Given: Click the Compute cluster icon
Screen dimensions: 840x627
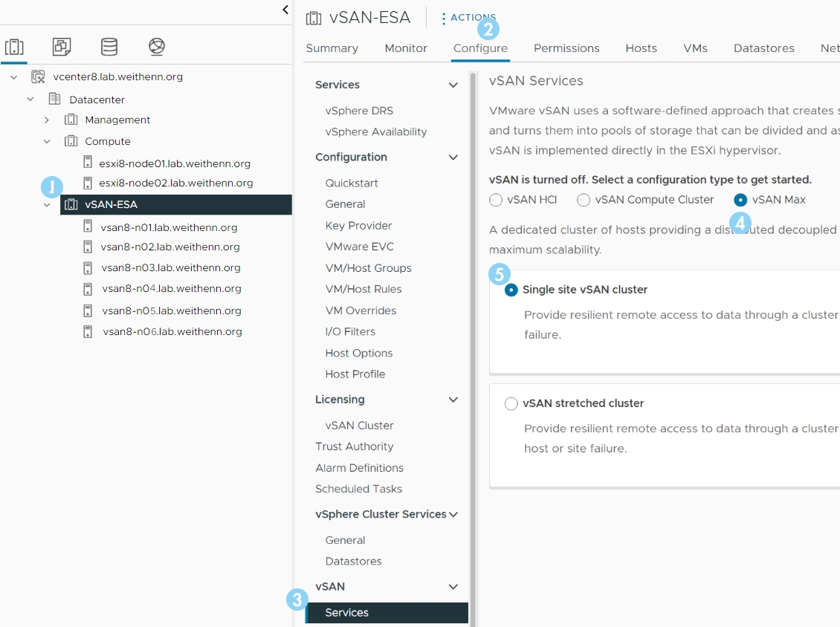Looking at the screenshot, I should (x=71, y=141).
